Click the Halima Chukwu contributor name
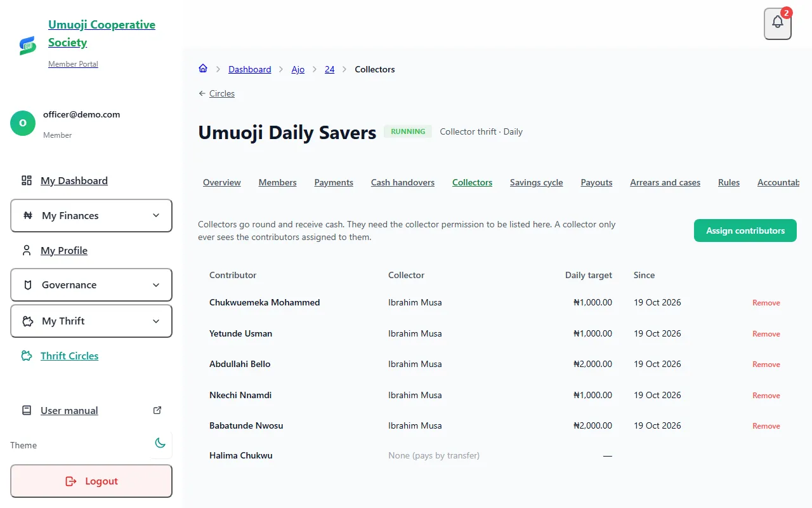Viewport: 812px width, 508px height. pos(241,455)
